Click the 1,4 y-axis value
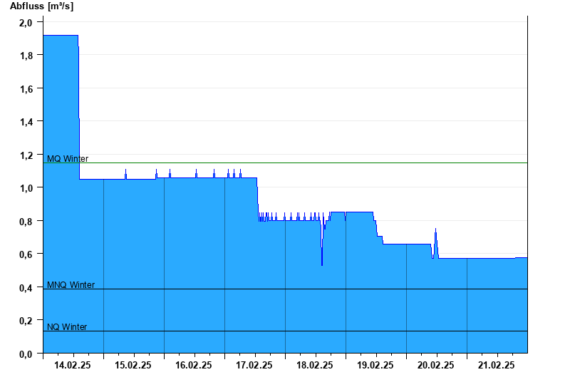Viewport: 570px width, 392px height. (x=26, y=122)
